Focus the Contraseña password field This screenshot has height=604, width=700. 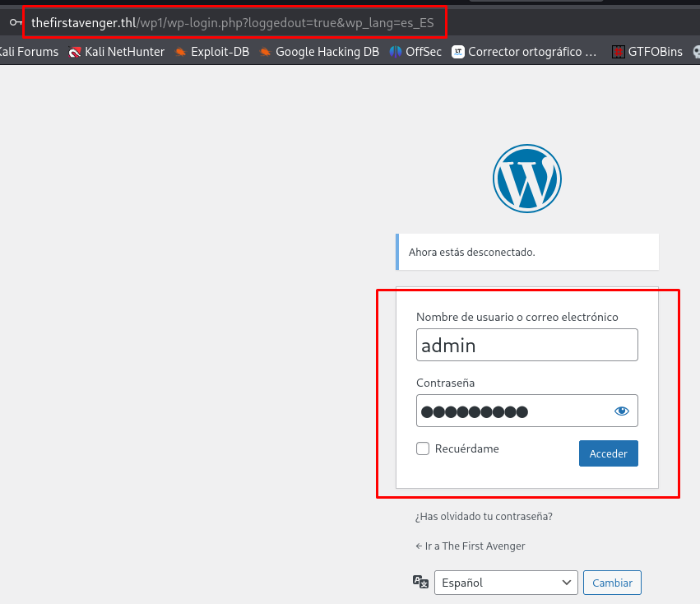[x=526, y=411]
